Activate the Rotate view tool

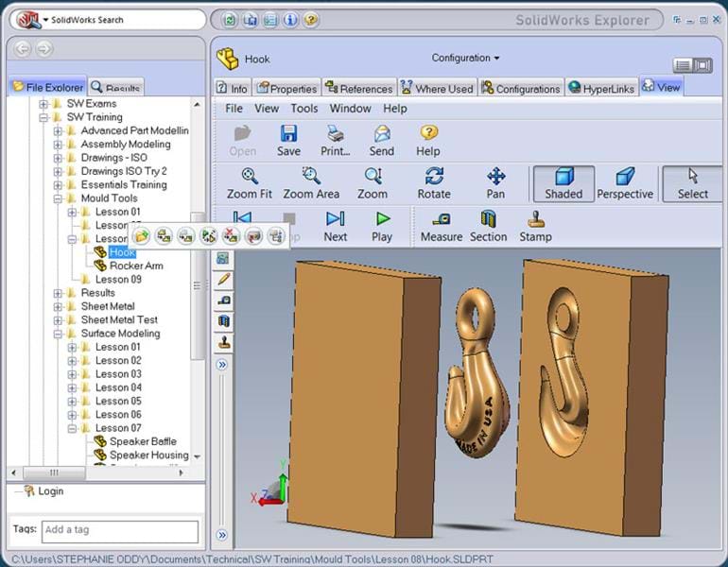tap(434, 182)
